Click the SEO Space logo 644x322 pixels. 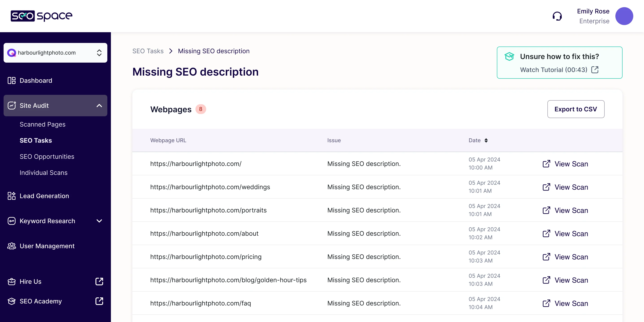[42, 16]
